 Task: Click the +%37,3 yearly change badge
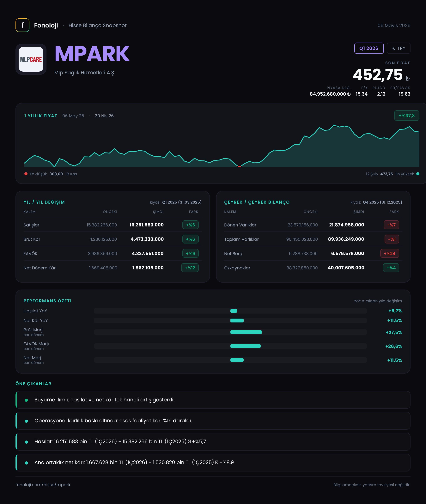406,116
